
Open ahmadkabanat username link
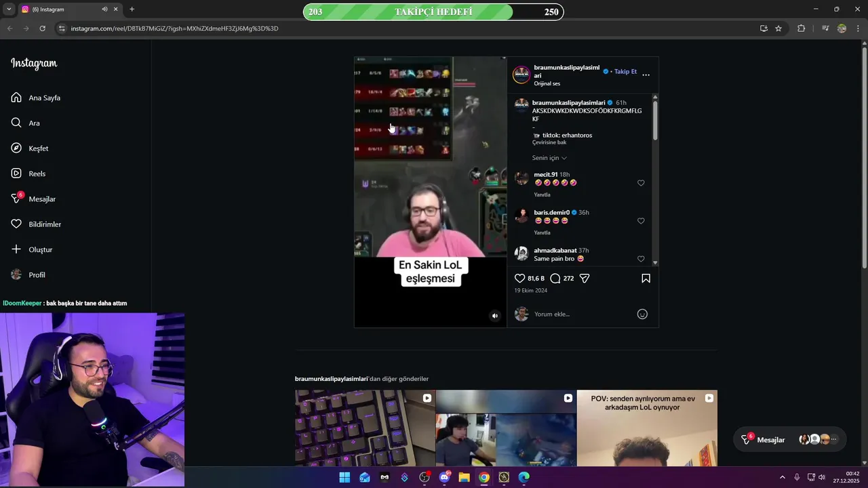[555, 250]
